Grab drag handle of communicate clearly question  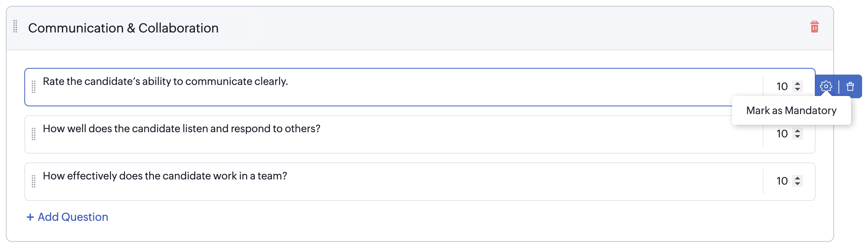(x=34, y=87)
